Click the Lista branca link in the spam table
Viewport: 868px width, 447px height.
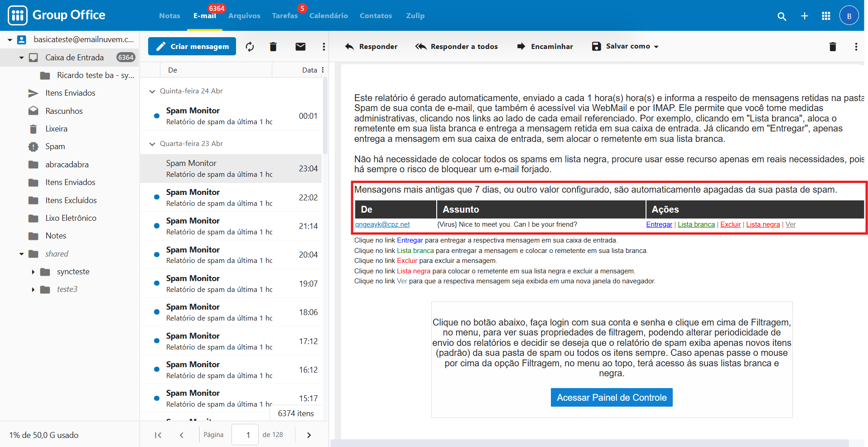(696, 224)
